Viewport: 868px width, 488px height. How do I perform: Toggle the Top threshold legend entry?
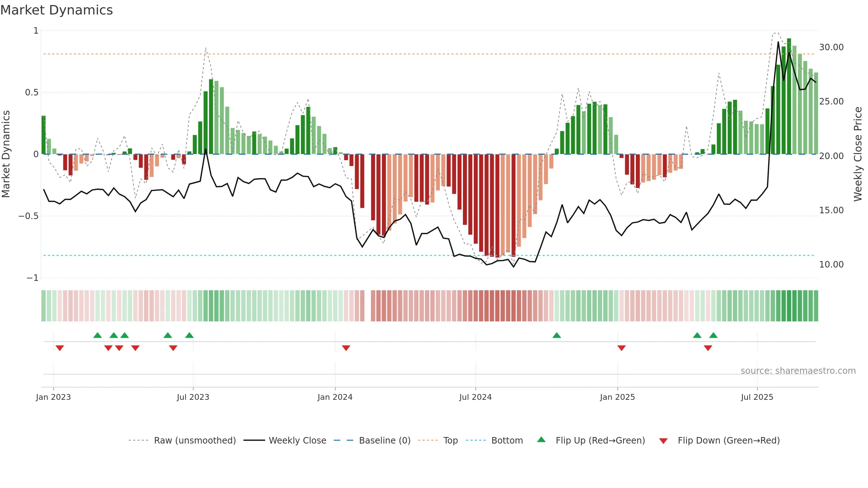[x=438, y=440]
